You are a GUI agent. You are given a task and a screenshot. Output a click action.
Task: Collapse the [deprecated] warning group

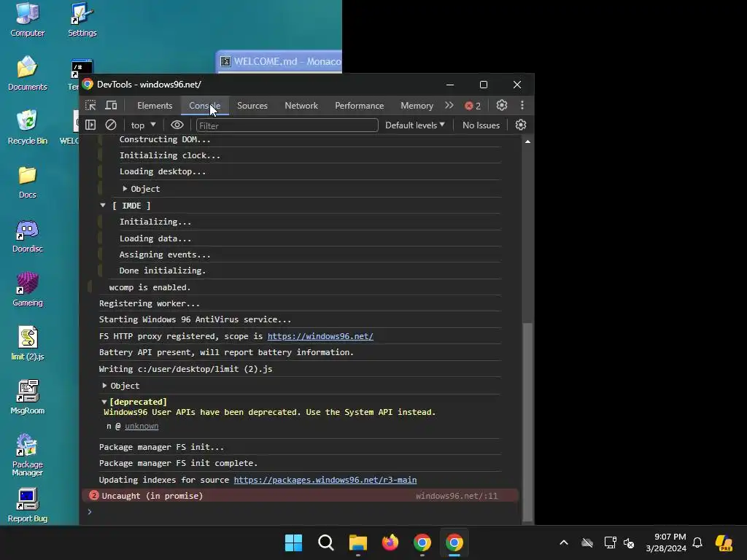(104, 402)
